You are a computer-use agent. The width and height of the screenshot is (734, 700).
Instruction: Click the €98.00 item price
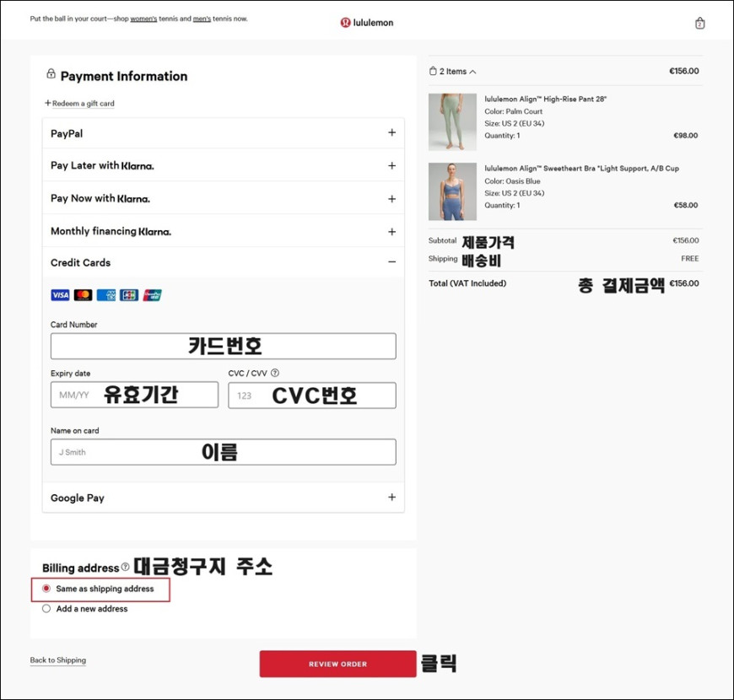[685, 135]
